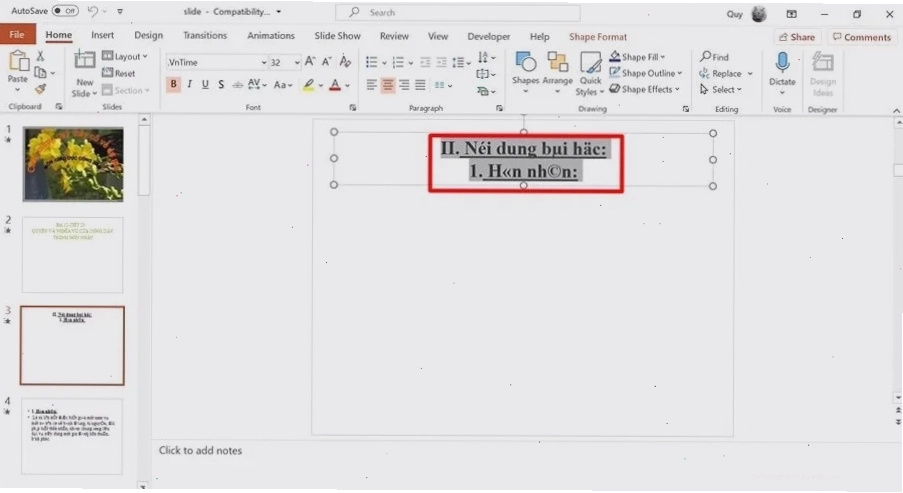The image size is (903, 493).
Task: Clear all formatting icon
Action: tap(345, 61)
